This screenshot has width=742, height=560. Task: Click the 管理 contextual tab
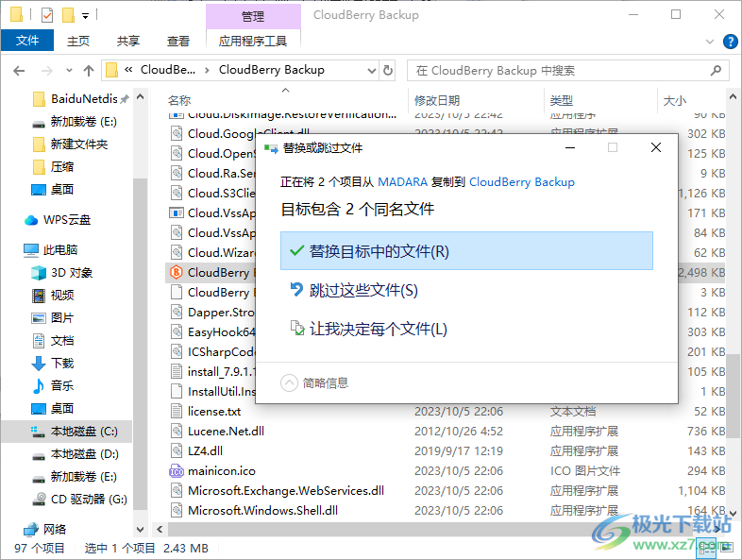click(x=253, y=16)
